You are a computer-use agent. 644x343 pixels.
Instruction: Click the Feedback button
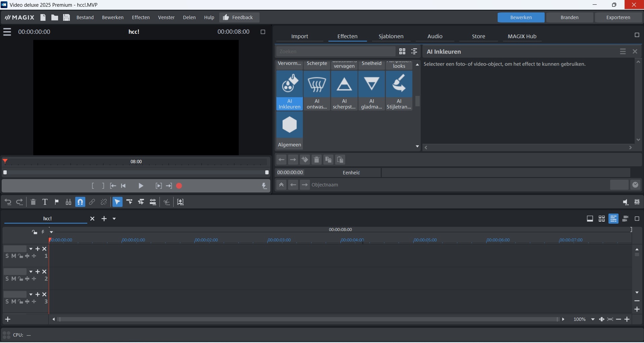coord(239,17)
